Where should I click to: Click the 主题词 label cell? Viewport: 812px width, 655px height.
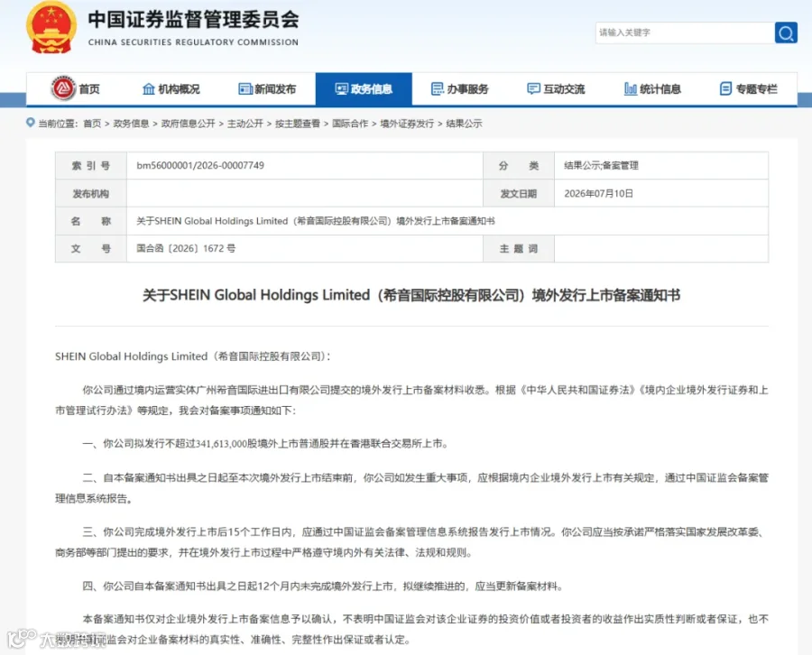(519, 249)
